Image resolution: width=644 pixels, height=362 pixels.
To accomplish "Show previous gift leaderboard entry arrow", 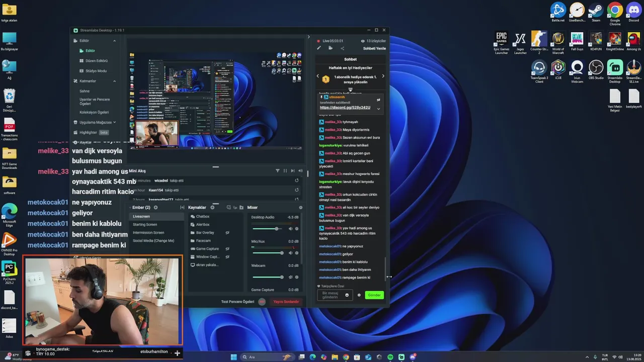I will tap(317, 76).
